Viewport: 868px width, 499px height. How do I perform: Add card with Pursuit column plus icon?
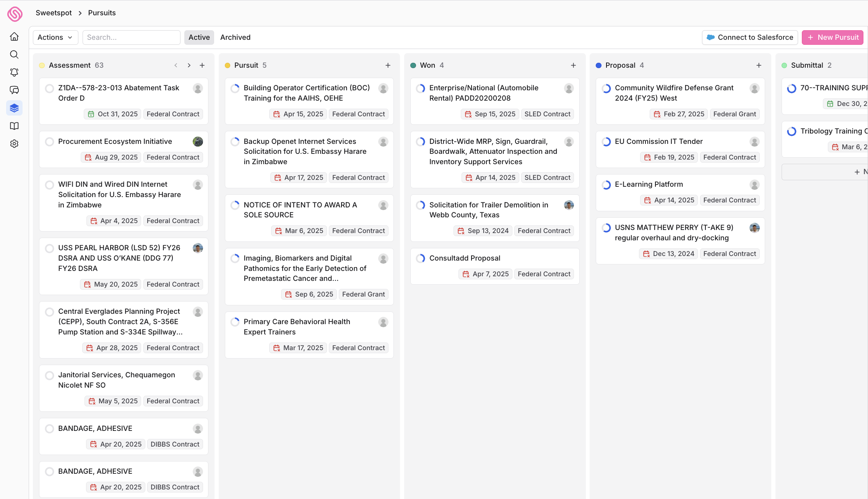point(388,65)
